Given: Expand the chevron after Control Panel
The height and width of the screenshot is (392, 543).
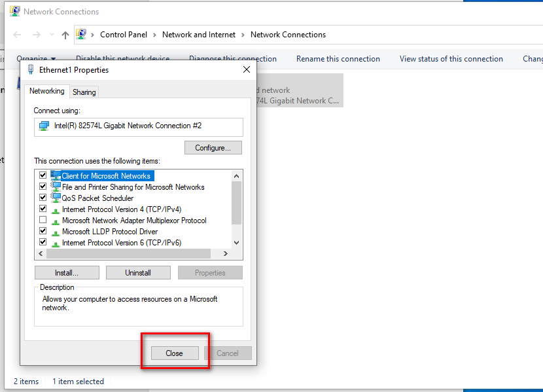Looking at the screenshot, I should tap(154, 35).
